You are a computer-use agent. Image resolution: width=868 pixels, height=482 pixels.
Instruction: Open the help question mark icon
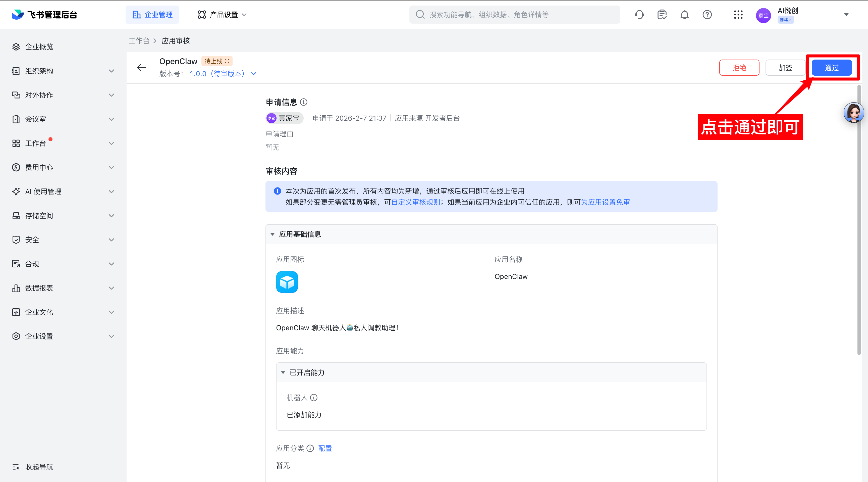pos(707,15)
